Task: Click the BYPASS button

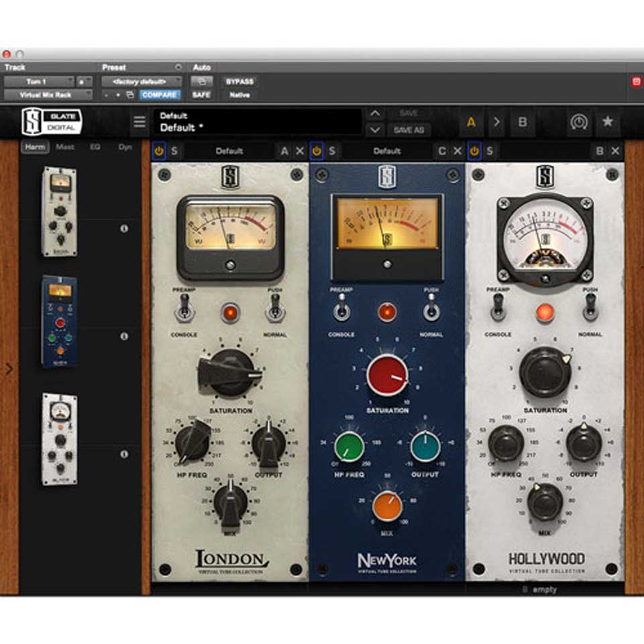Action: click(239, 81)
